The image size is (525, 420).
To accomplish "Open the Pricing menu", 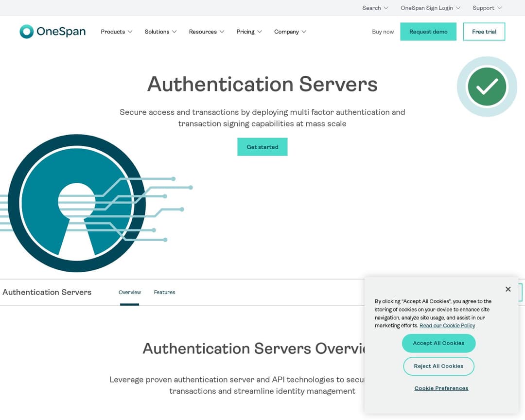I will pyautogui.click(x=249, y=32).
